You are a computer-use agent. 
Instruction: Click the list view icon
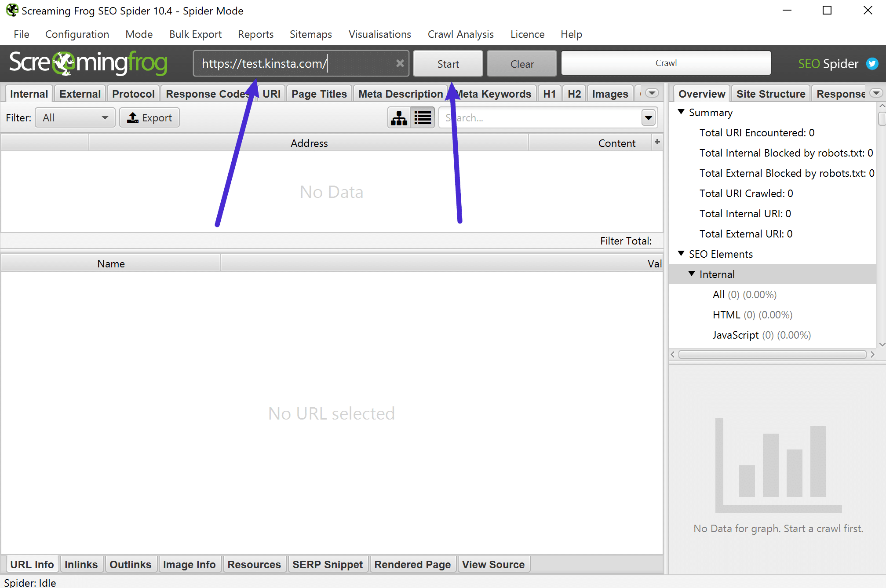click(423, 117)
